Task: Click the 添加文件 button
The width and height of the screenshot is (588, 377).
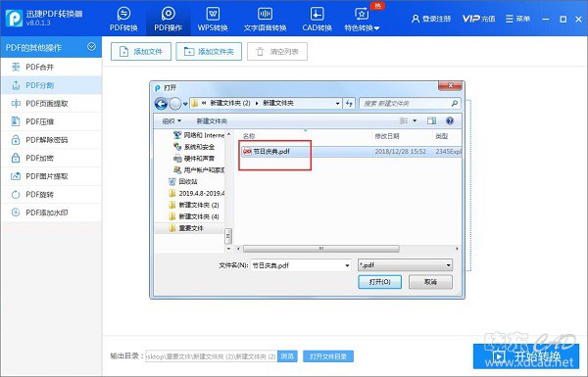Action: coord(141,51)
